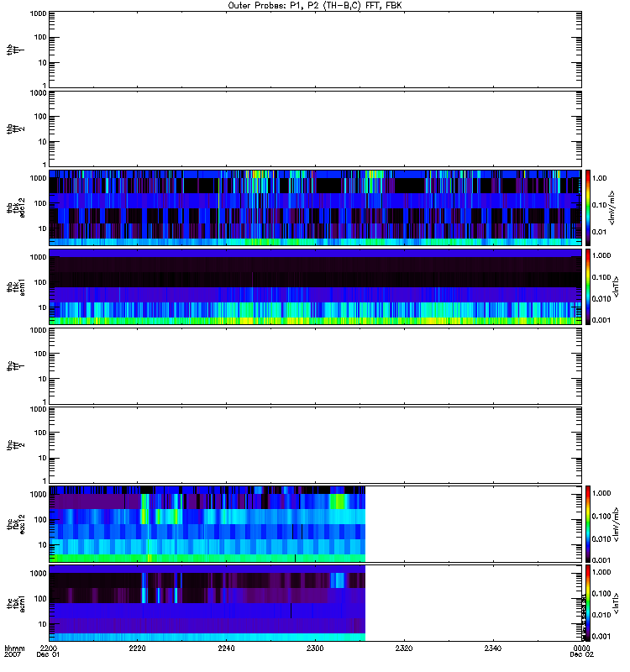Click the '2220' time axis label

click(138, 648)
